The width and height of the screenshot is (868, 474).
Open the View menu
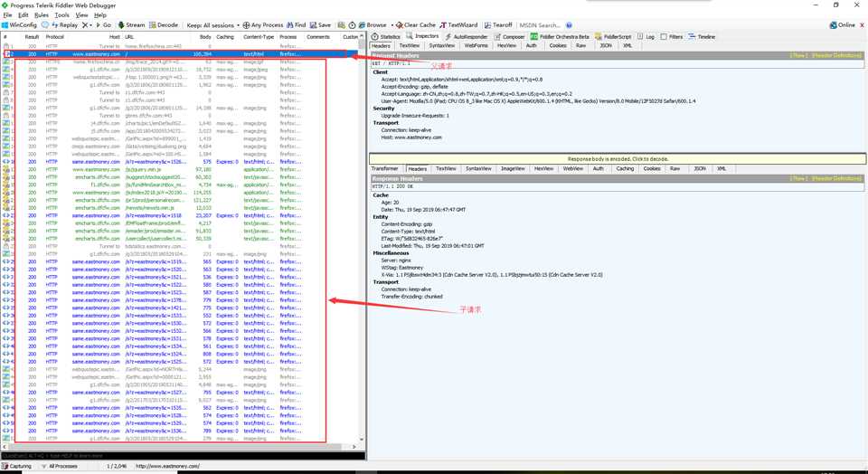(x=81, y=15)
